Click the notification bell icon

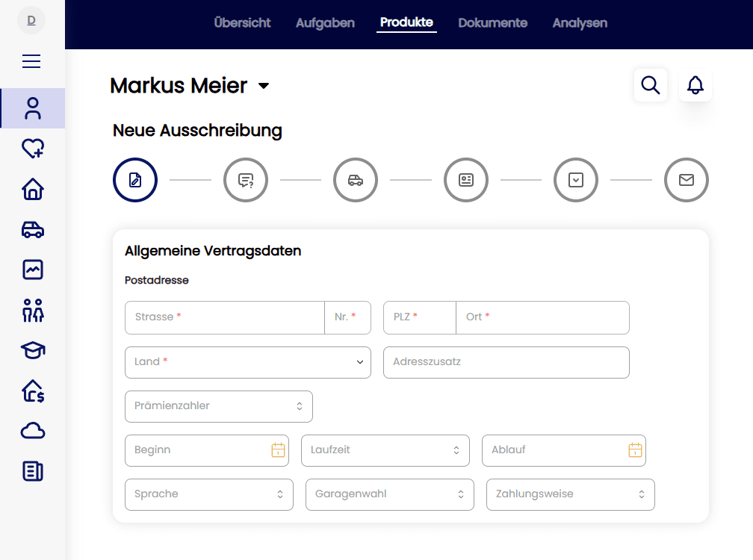[x=695, y=85]
